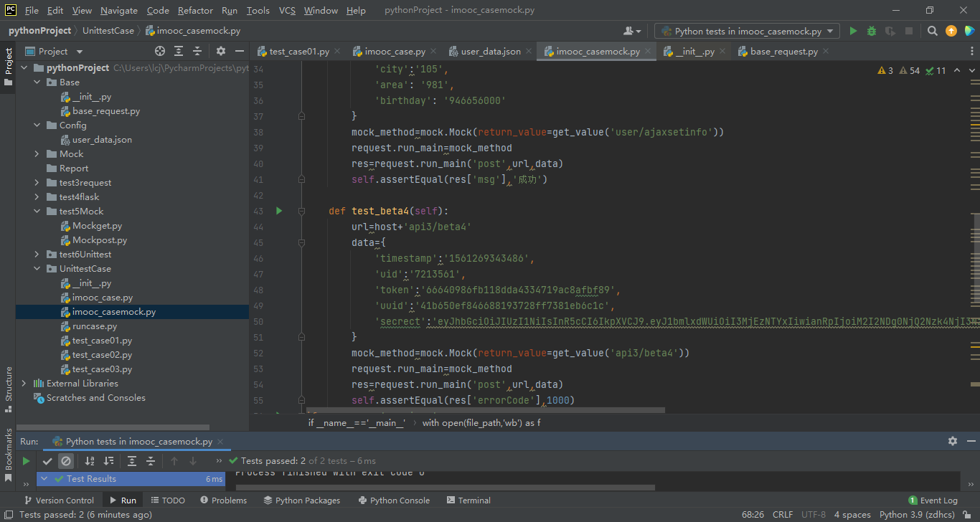Collapse the UnittestCase folder

click(x=37, y=269)
